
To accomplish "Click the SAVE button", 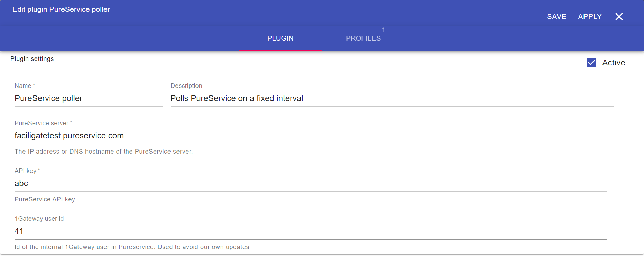I will (x=556, y=17).
